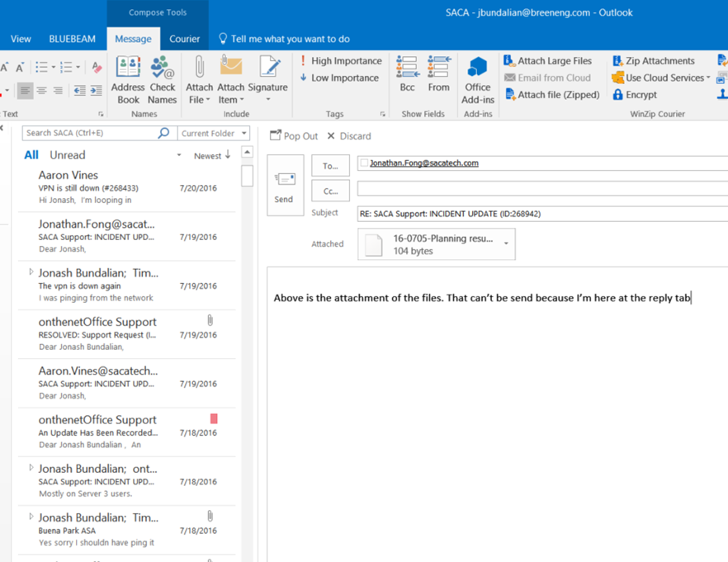
Task: Mark message as High Importance
Action: (340, 61)
